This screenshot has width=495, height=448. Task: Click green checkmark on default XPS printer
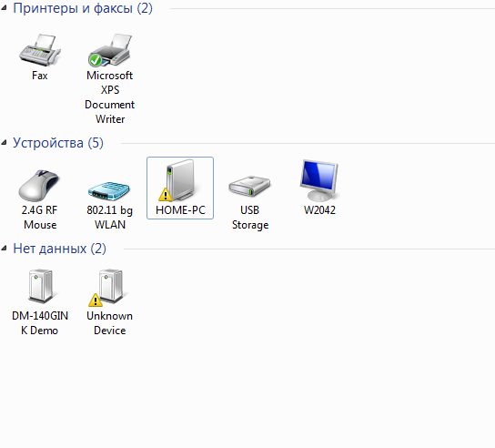pos(95,60)
